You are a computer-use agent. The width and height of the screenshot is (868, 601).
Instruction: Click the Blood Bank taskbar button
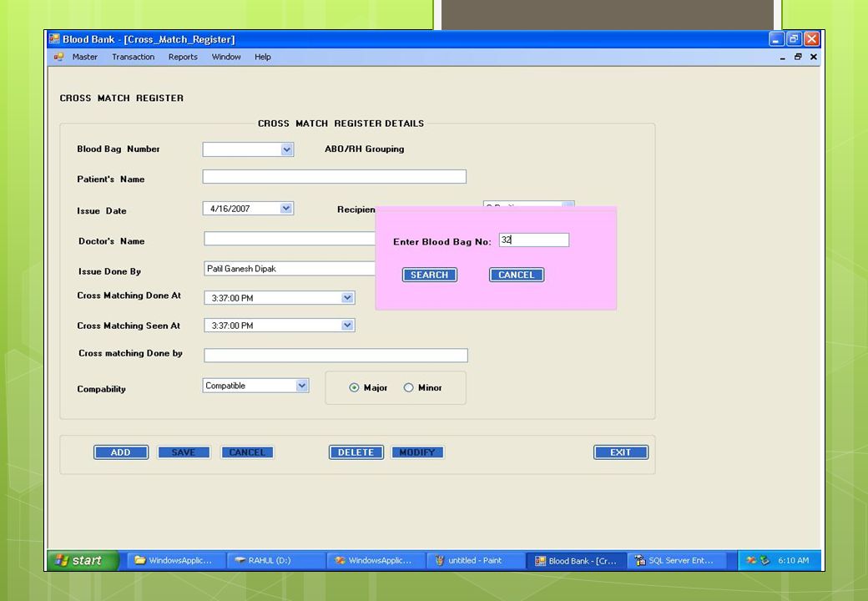(576, 561)
